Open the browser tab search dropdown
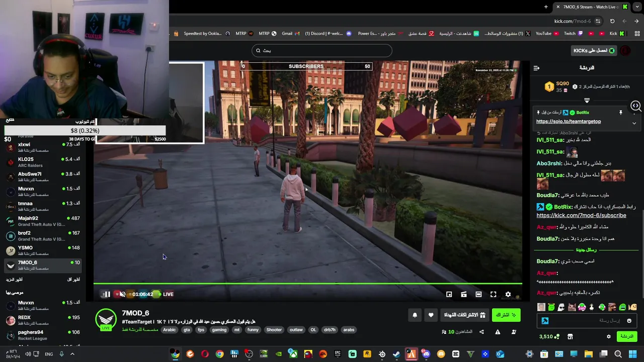Screen dimensions: 644x362 tap(636, 7)
